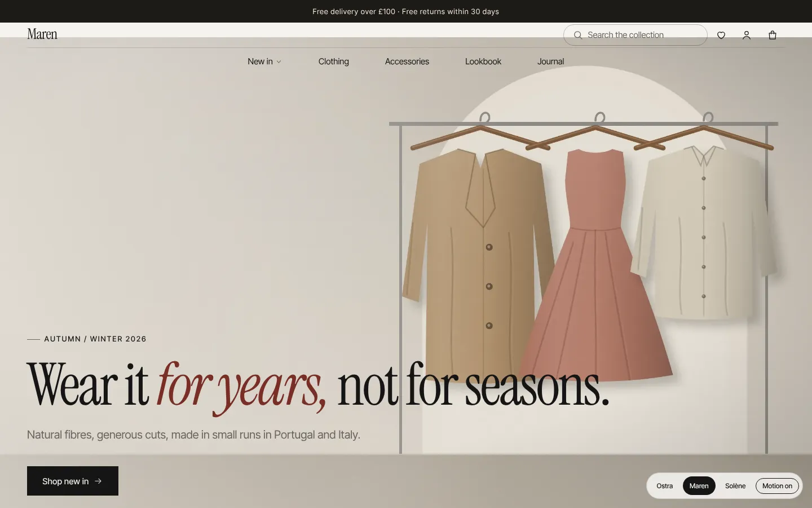Click the Maren logo
This screenshot has height=508, width=812.
(42, 34)
